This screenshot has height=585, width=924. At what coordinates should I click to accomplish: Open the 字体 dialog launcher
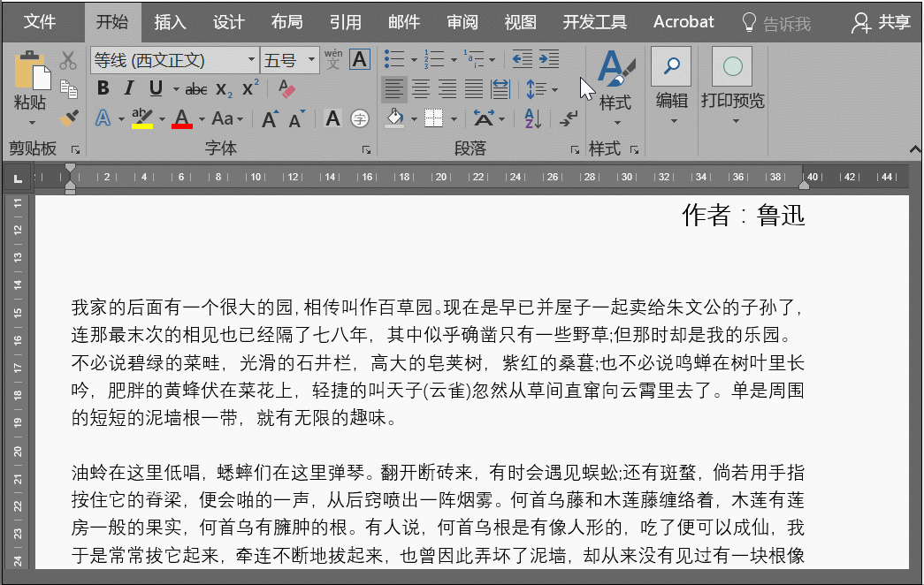click(x=367, y=150)
